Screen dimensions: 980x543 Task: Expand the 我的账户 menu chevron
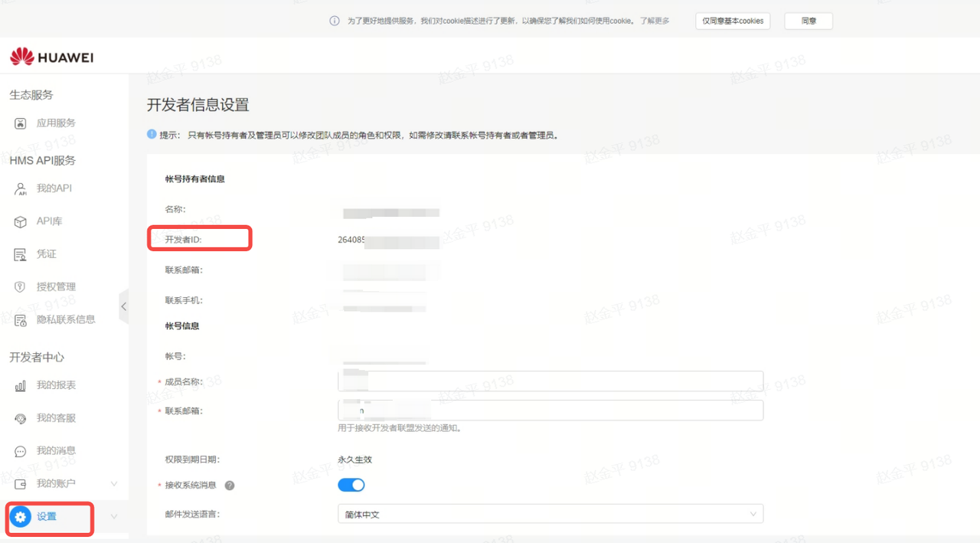[114, 484]
